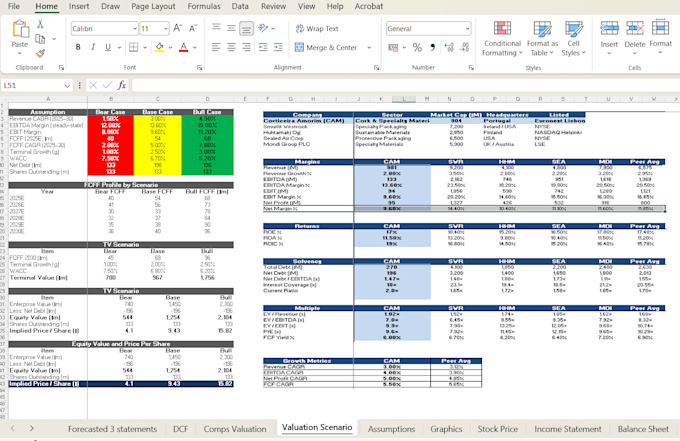Open Conditional Formatting menu
The height and width of the screenshot is (441, 680).
tap(502, 39)
